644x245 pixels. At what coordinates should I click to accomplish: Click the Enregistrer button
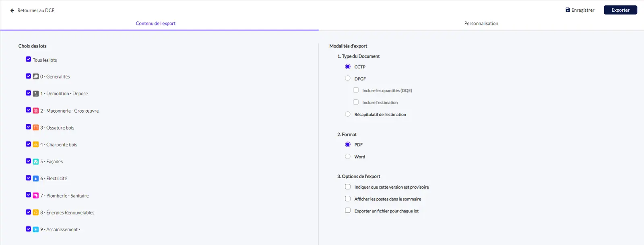(x=580, y=10)
